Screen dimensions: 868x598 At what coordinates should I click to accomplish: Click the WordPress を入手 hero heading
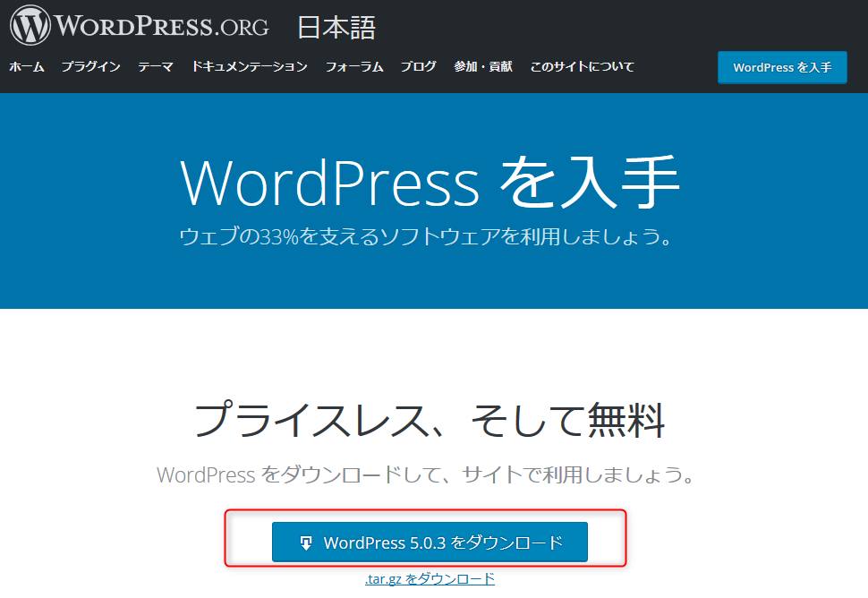point(430,183)
